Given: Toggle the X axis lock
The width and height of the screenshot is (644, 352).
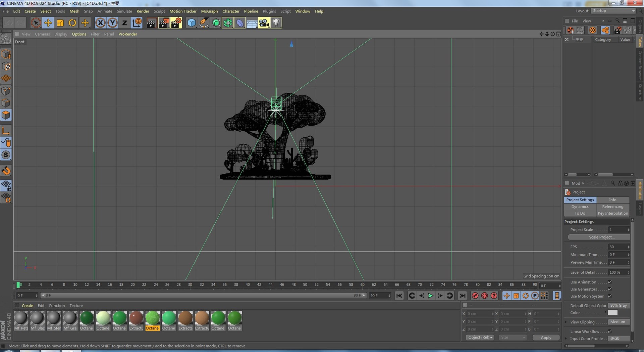Looking at the screenshot, I should (100, 23).
